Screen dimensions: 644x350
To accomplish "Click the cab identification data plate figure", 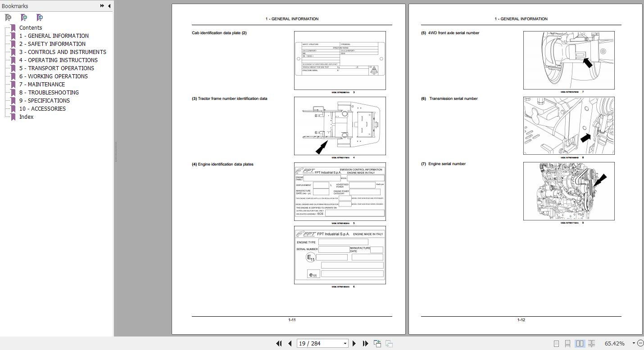I will tap(340, 60).
